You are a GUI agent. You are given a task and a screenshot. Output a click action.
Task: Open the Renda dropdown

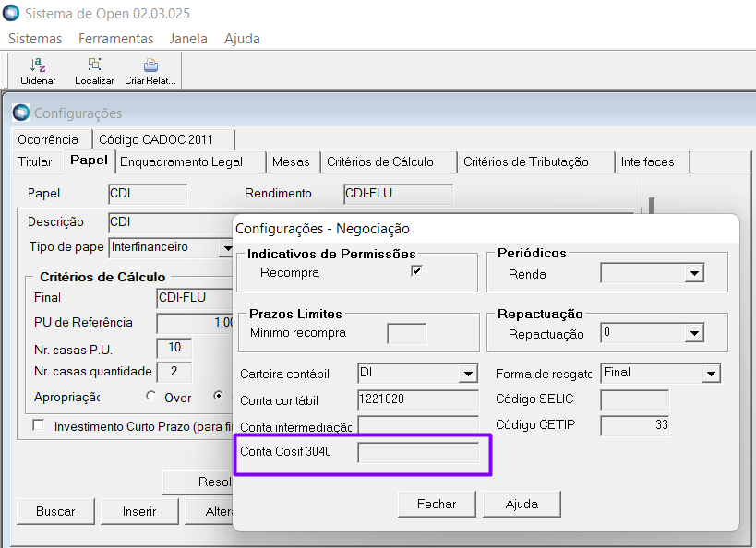pyautogui.click(x=694, y=274)
